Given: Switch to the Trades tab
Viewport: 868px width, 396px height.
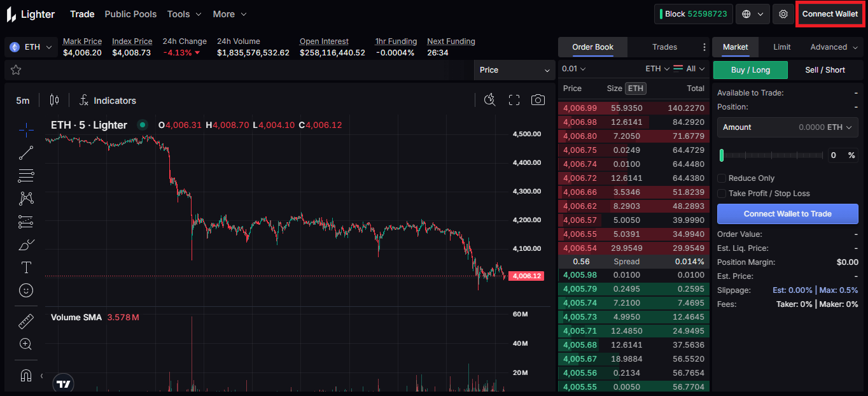Looking at the screenshot, I should coord(664,47).
